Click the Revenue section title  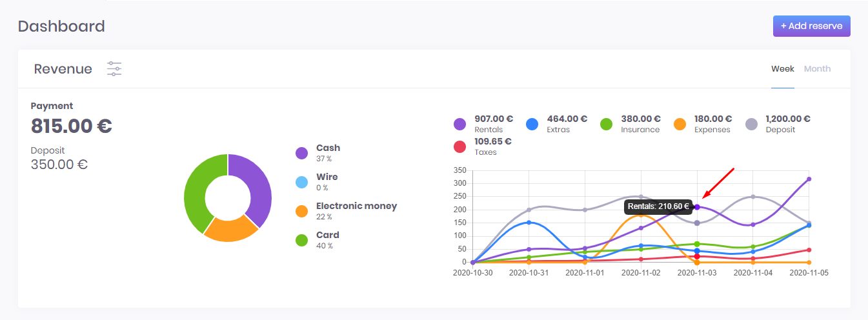click(x=63, y=69)
